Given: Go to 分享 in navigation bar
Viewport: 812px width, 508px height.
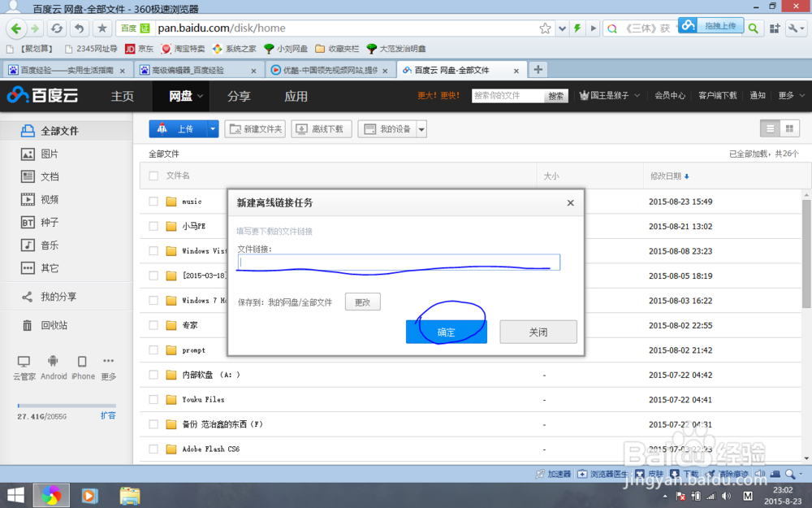Looking at the screenshot, I should point(239,96).
